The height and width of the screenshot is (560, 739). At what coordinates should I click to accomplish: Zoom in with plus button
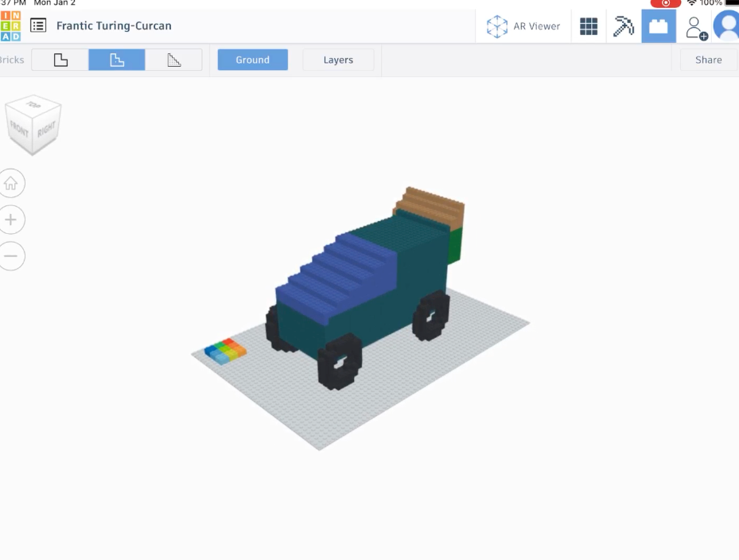tap(11, 220)
